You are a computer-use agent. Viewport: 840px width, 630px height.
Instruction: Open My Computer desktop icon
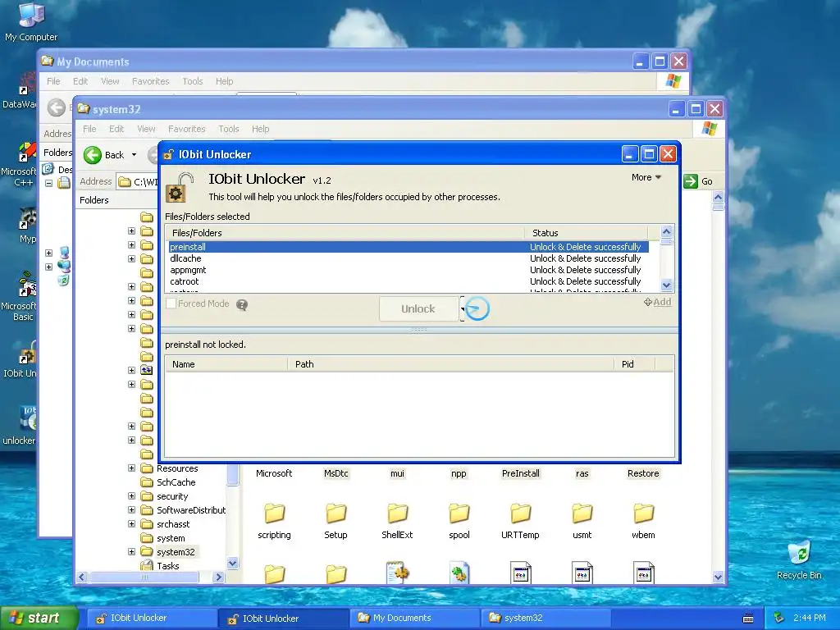tap(30, 21)
